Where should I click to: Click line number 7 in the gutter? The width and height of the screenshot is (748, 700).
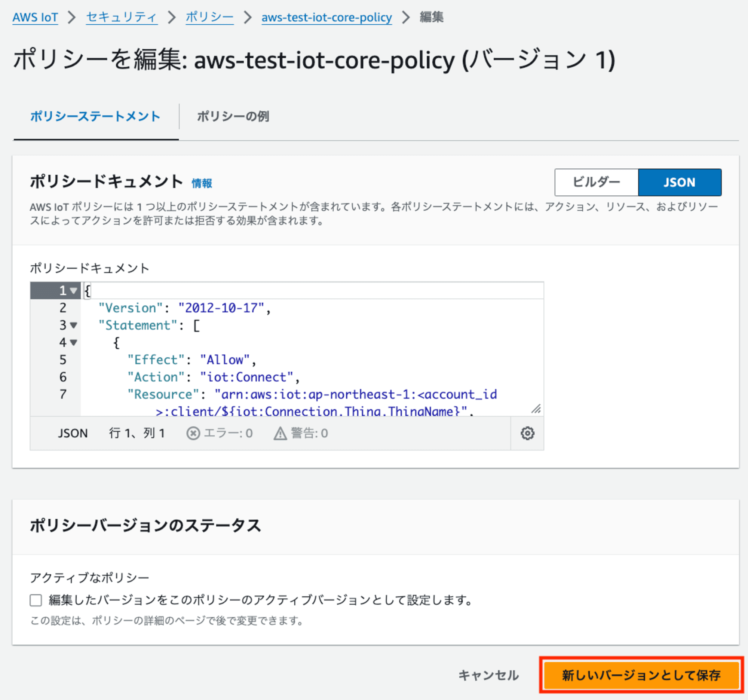pos(63,394)
